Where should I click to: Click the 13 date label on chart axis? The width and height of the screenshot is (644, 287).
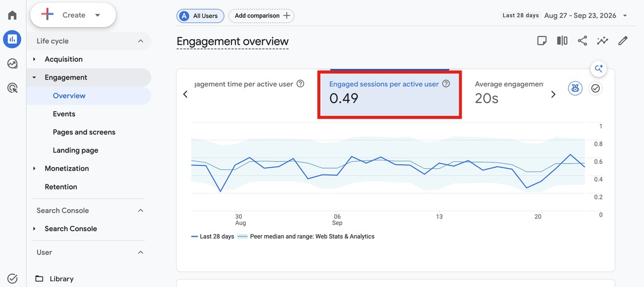[440, 217]
